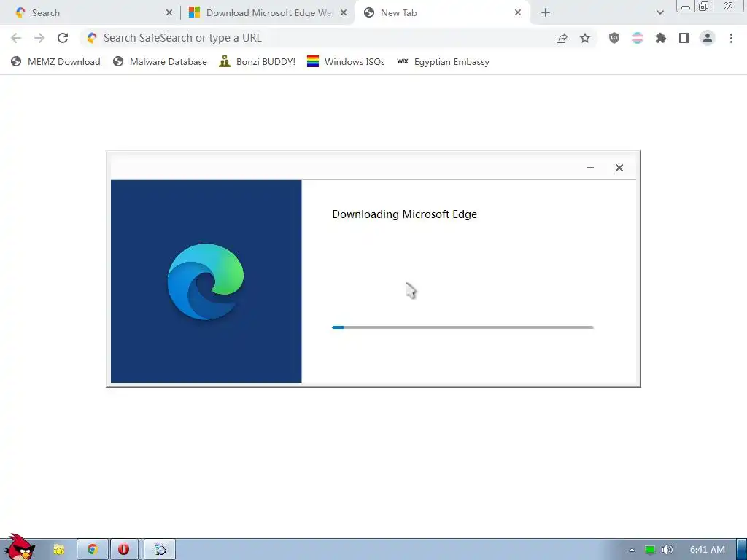Click the Downloading Microsoft Edge text

(x=404, y=214)
